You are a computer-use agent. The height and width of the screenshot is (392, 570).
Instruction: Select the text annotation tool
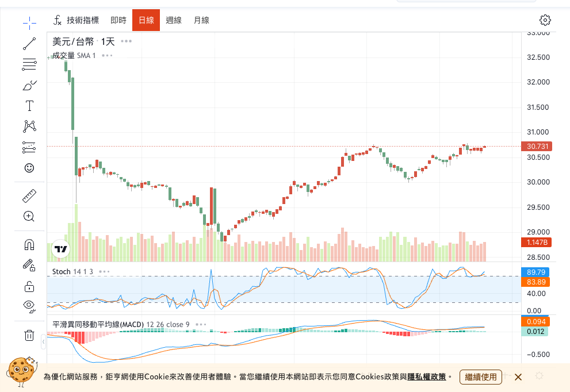(29, 106)
